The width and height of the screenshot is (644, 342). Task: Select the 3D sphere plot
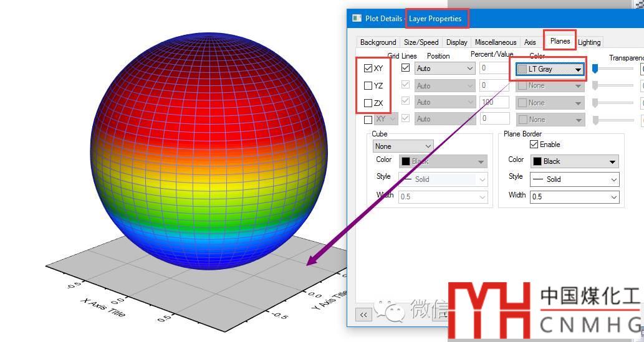click(209, 151)
